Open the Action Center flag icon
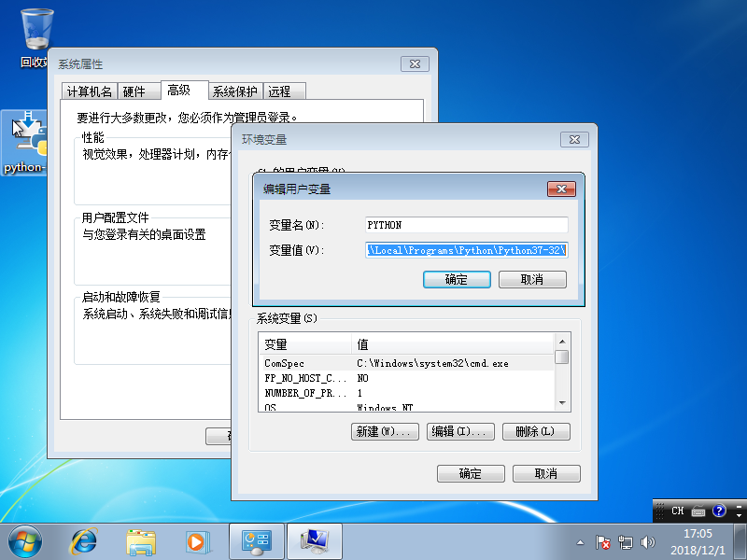The width and height of the screenshot is (747, 560). tap(602, 542)
